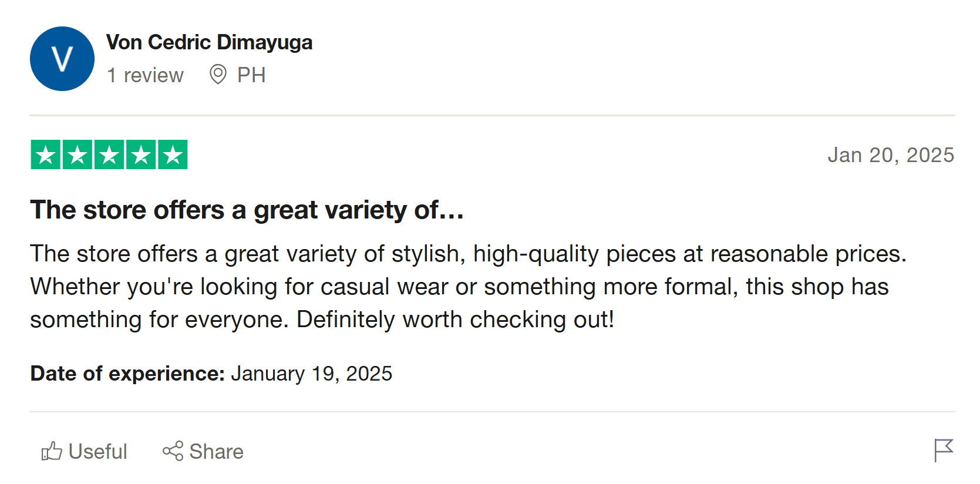Flag this review using the flag icon

944,451
